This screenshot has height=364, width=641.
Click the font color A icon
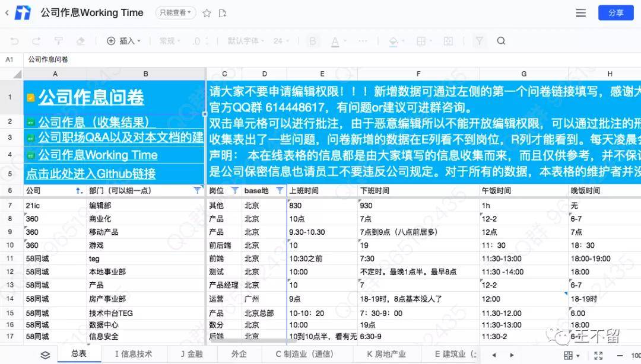335,41
